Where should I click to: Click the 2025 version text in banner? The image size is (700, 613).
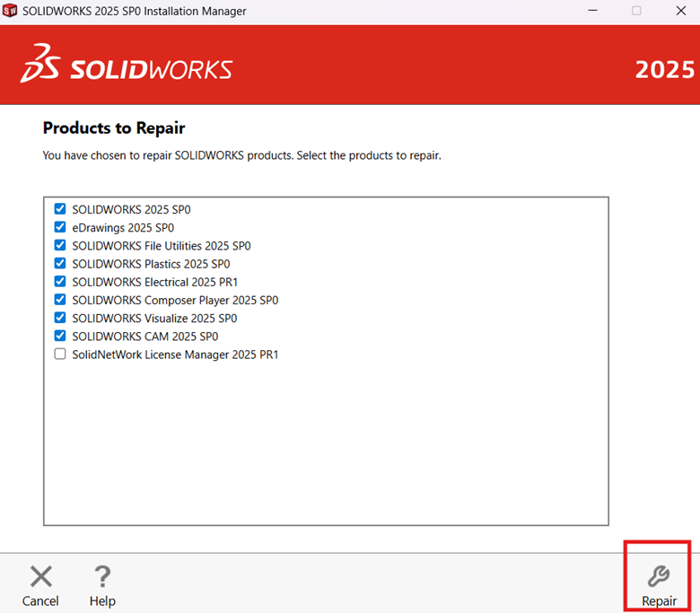tap(664, 70)
